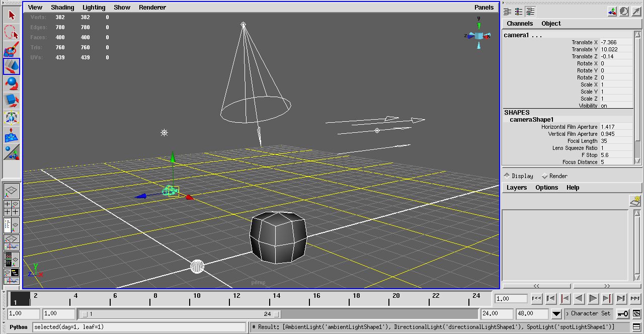The image size is (644, 334).
Task: Move layer right with >> button
Action: point(607,286)
